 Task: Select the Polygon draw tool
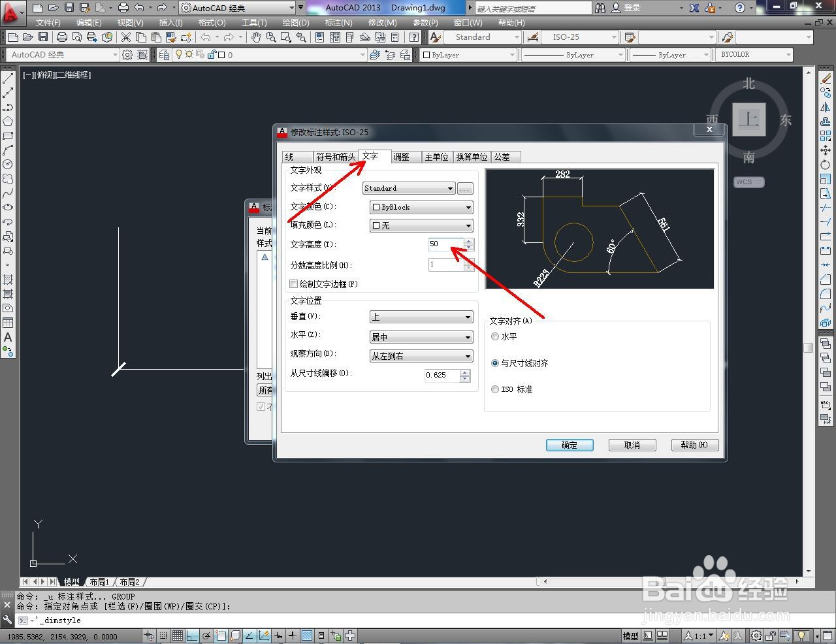pos(8,121)
